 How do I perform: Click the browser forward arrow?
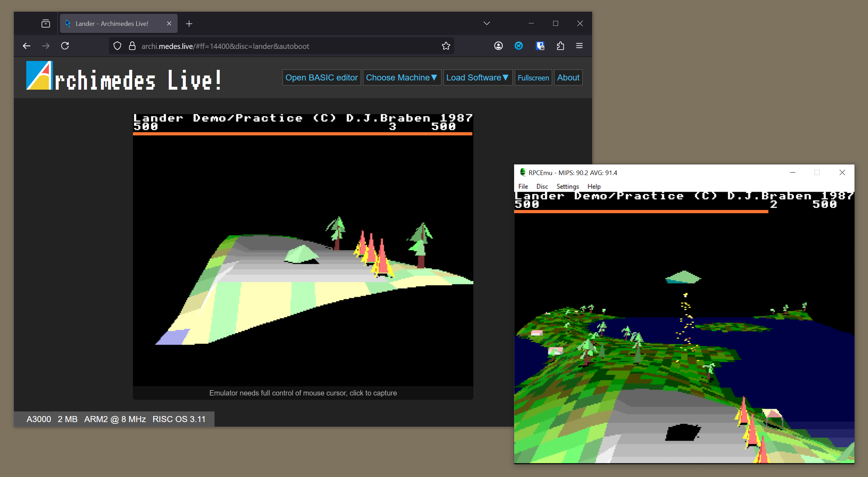click(x=46, y=46)
